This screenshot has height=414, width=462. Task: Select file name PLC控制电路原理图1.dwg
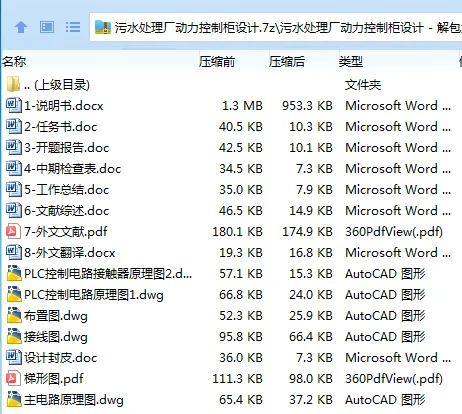[x=94, y=295]
